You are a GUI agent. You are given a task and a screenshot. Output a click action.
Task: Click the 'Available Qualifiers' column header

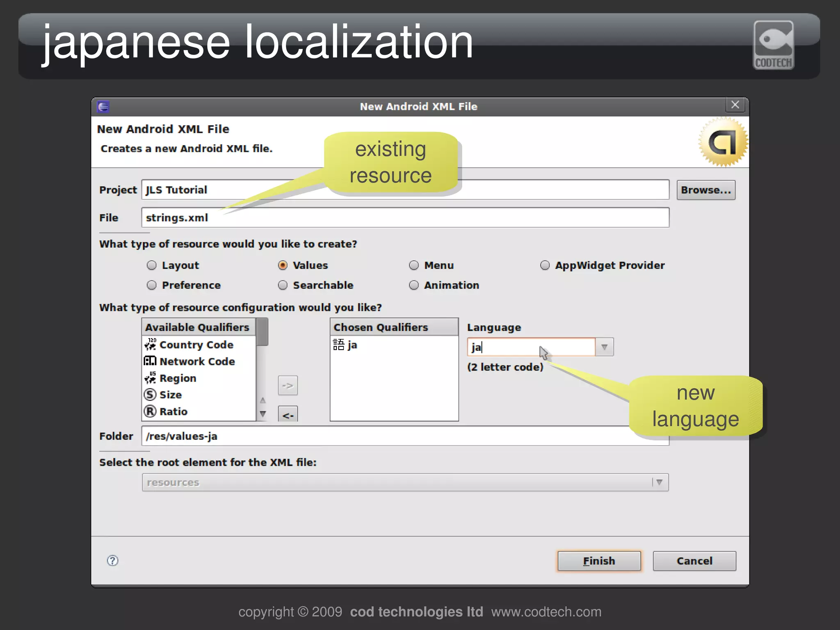coord(199,327)
